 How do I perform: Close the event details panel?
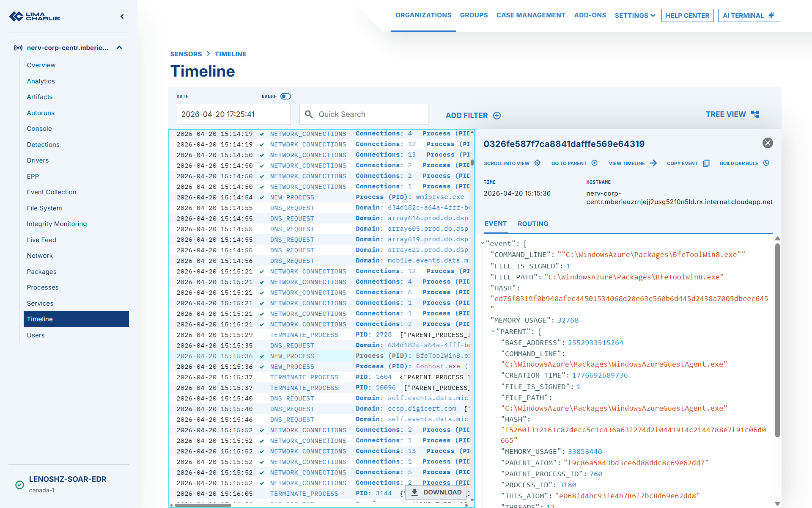pos(768,143)
